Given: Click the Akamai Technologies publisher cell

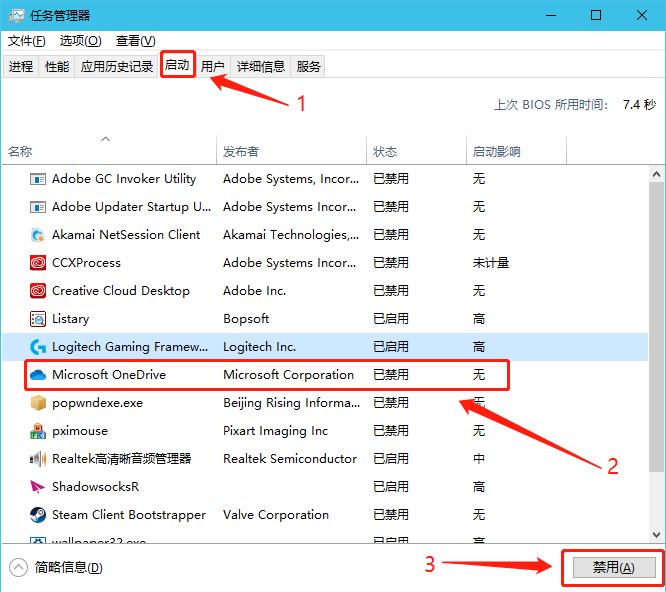Looking at the screenshot, I should [x=291, y=235].
